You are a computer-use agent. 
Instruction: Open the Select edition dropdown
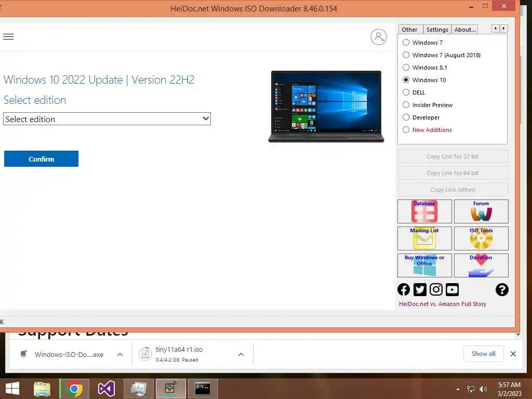tap(107, 119)
